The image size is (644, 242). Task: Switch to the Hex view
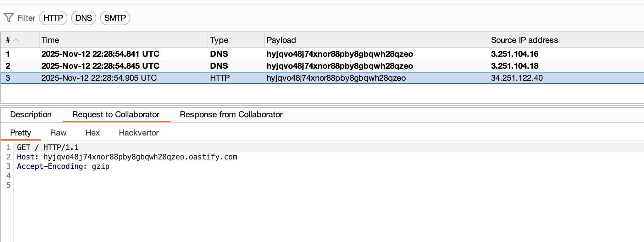(x=92, y=133)
